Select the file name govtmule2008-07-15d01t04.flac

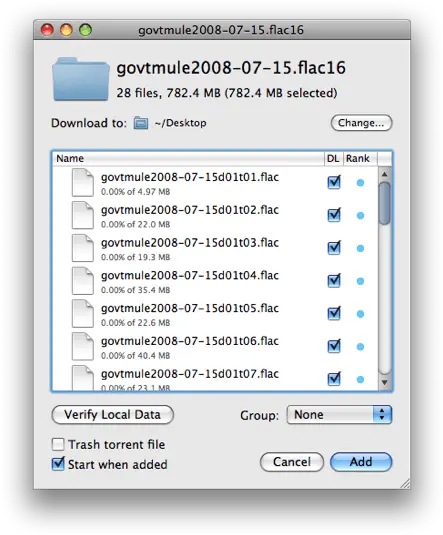pyautogui.click(x=190, y=275)
